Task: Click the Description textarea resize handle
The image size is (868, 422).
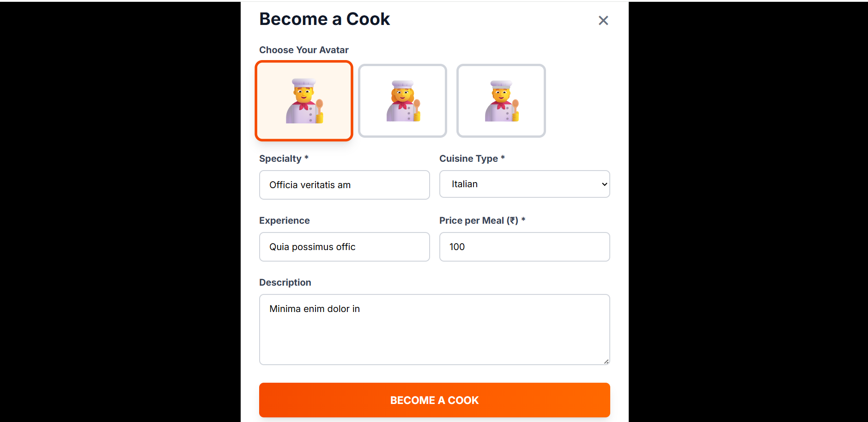Action: pyautogui.click(x=606, y=362)
